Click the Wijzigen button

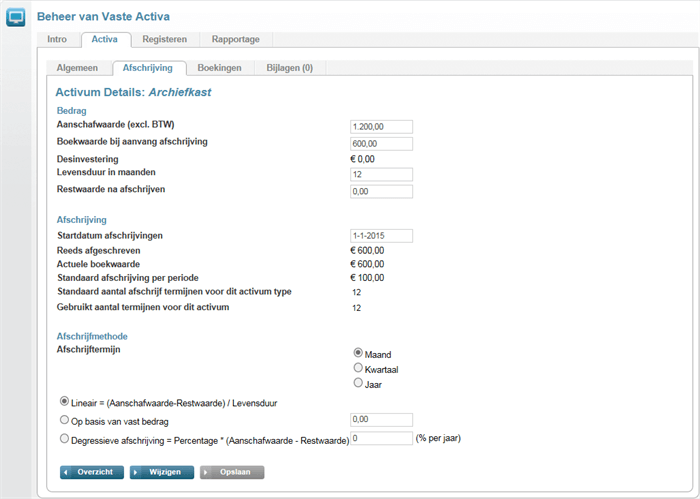[x=162, y=472]
